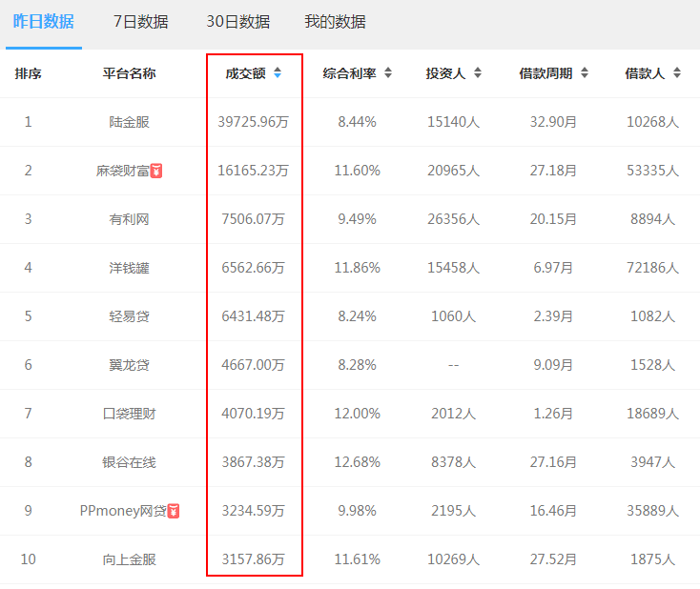Click the 53335人 borrower count
700x589 pixels.
(652, 171)
